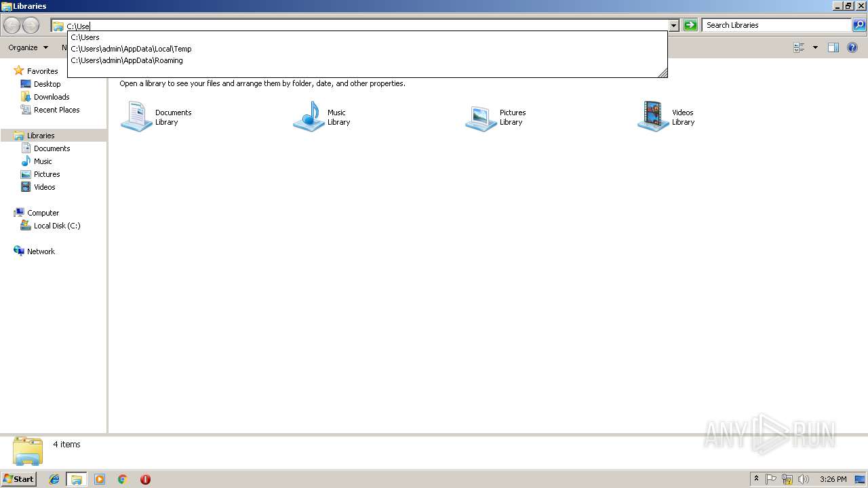Click the search magnifier icon
Image resolution: width=868 pixels, height=488 pixels.
(859, 25)
